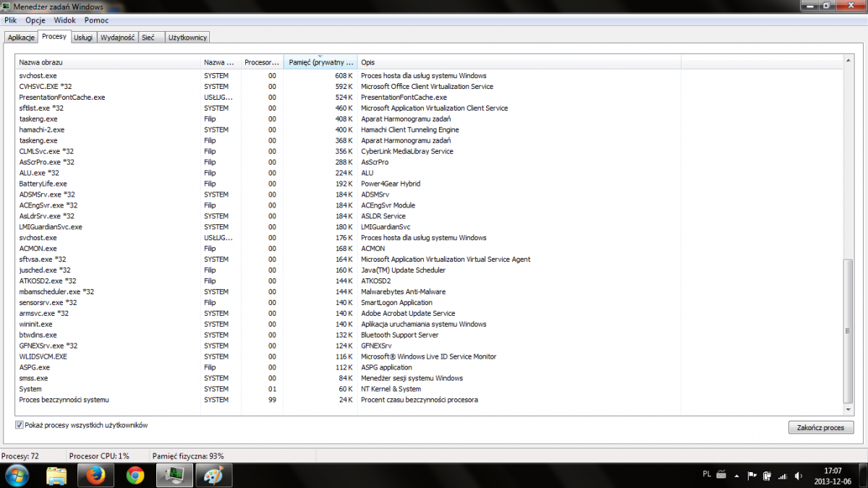Sort by 'Opis' column header
Screen dimensions: 868x488
(x=519, y=63)
